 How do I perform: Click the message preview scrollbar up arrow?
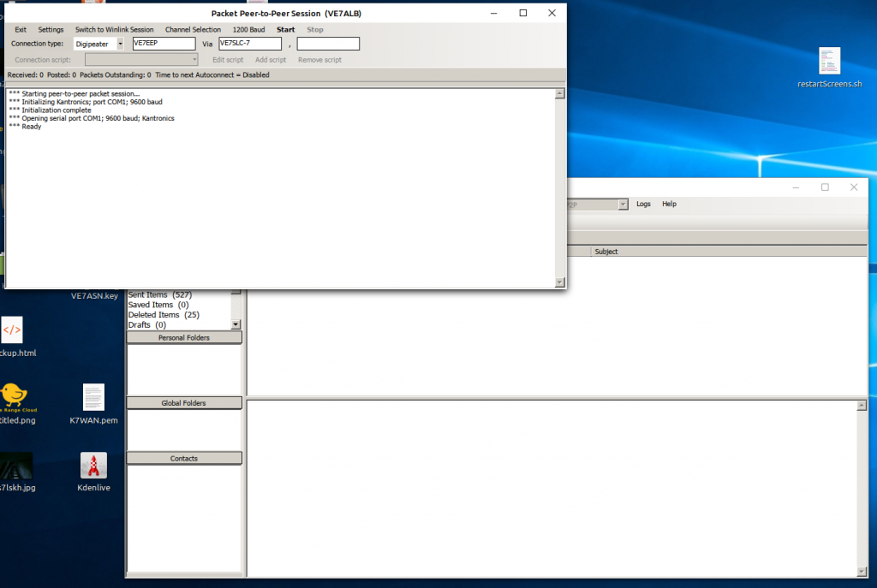tap(862, 406)
